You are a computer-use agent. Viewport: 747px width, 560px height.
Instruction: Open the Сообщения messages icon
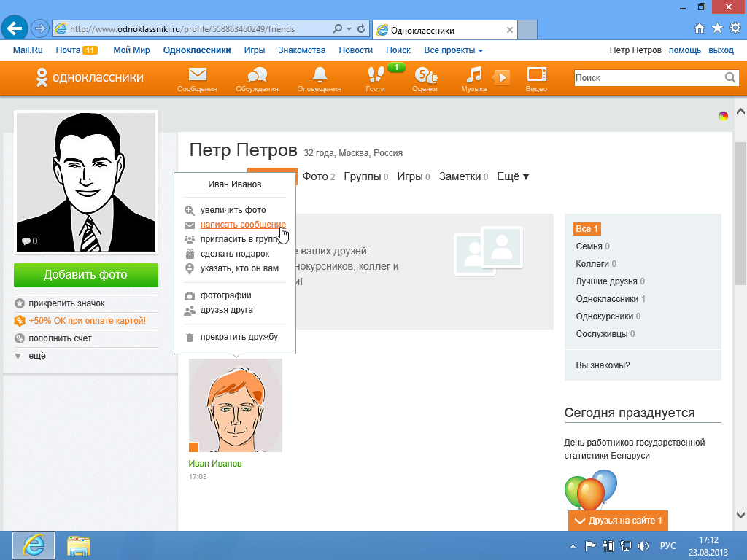(197, 79)
